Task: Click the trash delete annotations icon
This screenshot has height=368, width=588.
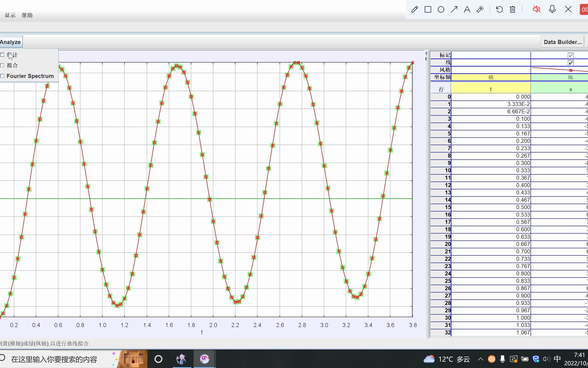Action: pos(512,9)
